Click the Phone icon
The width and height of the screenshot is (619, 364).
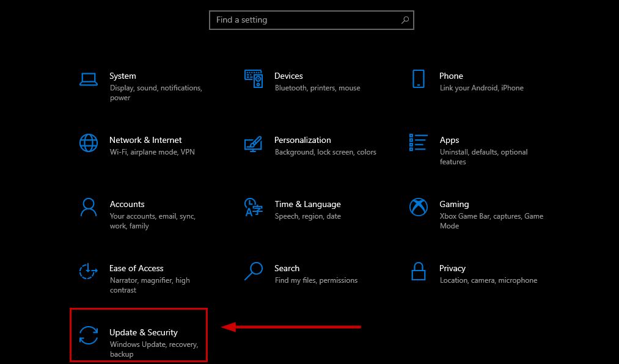tap(419, 79)
